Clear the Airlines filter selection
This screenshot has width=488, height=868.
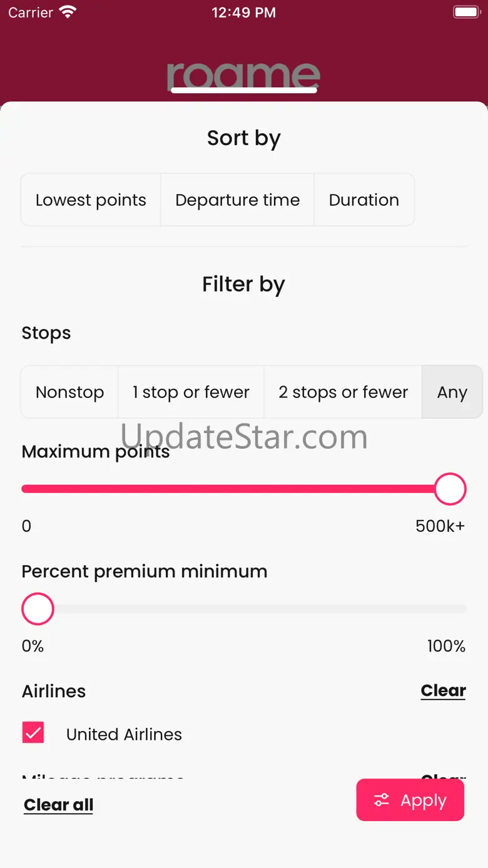tap(443, 690)
